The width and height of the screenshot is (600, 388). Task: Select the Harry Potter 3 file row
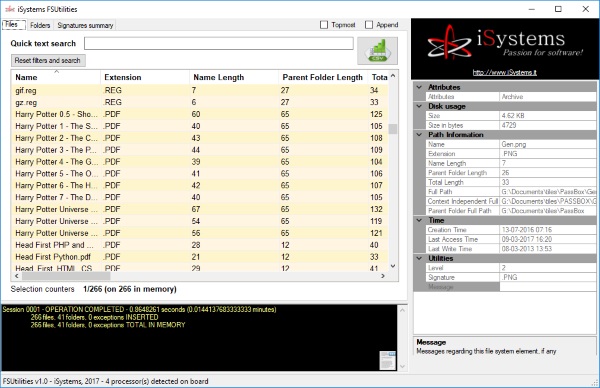(200, 150)
